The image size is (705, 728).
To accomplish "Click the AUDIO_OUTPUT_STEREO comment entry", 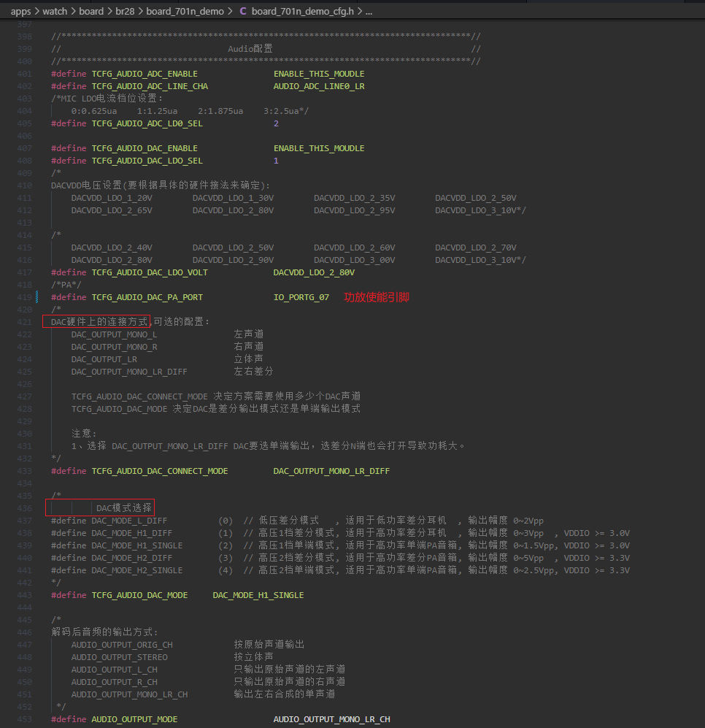I will 119,657.
